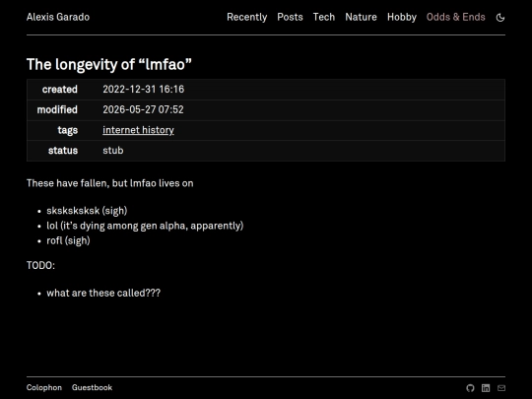This screenshot has height=399, width=532.
Task: Open the Posts nav item
Action: (x=290, y=17)
